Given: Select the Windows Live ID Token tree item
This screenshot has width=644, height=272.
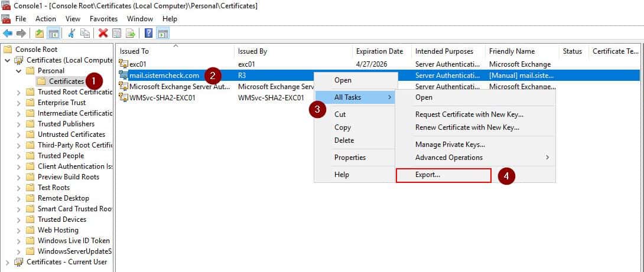Looking at the screenshot, I should 73,240.
